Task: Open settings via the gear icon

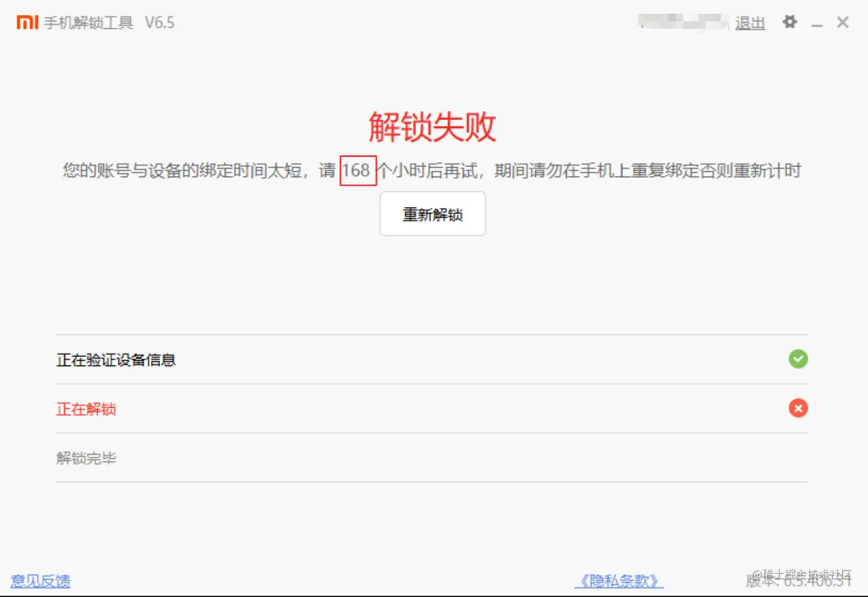Action: (x=790, y=22)
